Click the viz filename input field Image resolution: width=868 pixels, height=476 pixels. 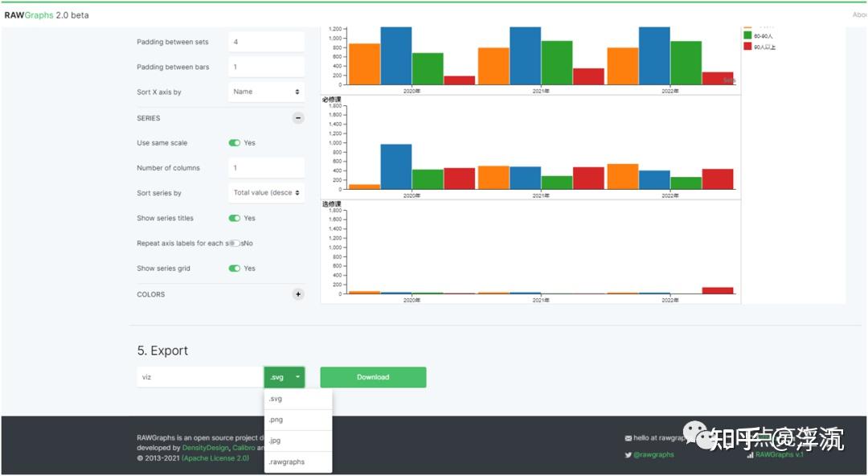pyautogui.click(x=200, y=377)
